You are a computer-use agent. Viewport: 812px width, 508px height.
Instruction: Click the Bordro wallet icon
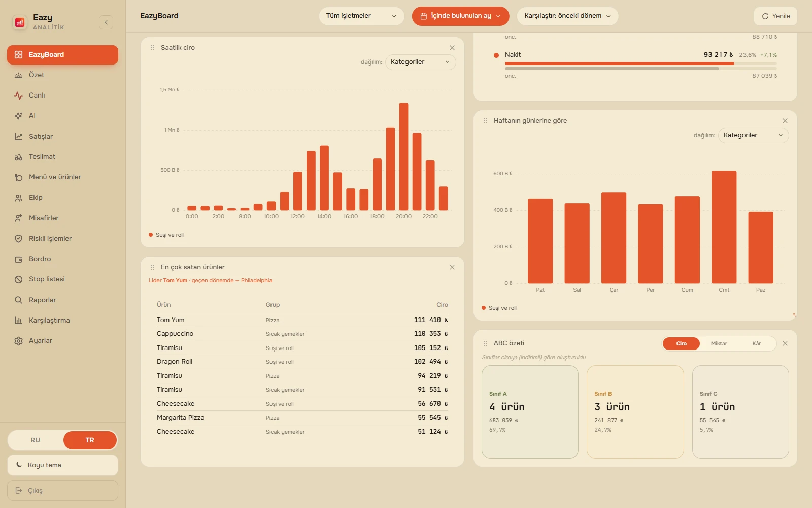click(19, 259)
